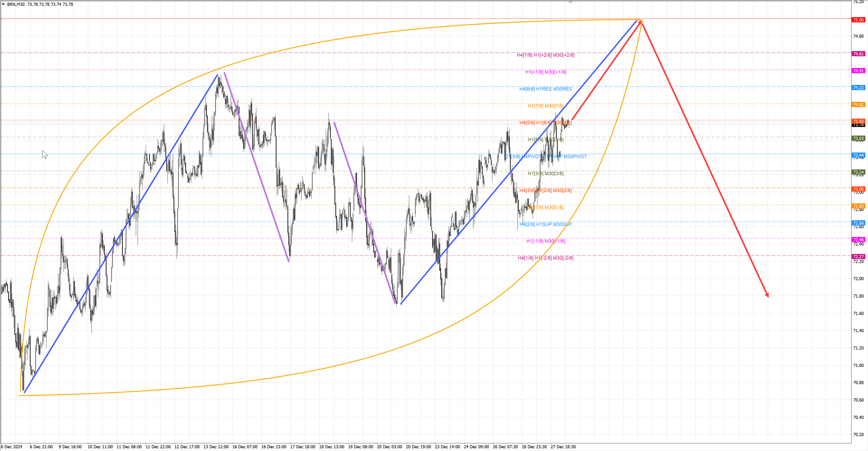Click the gray chart shift triangle marker
Viewport: 868px width, 451px height.
point(570,2)
